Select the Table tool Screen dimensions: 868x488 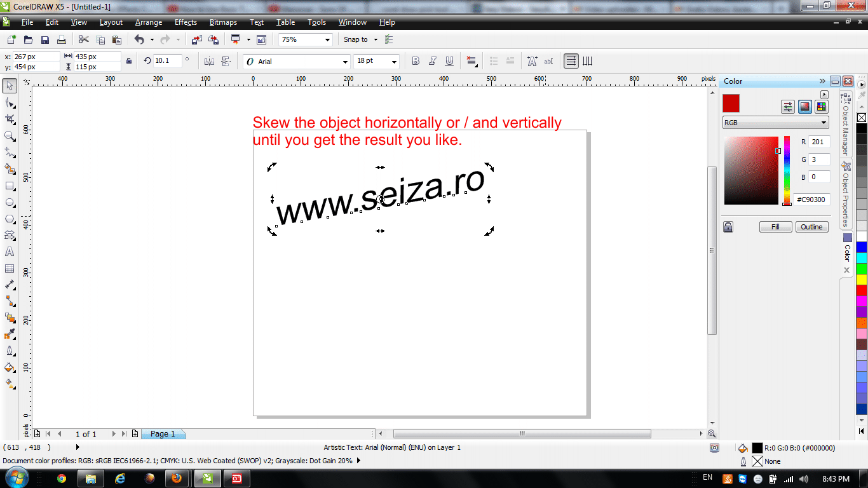point(10,268)
